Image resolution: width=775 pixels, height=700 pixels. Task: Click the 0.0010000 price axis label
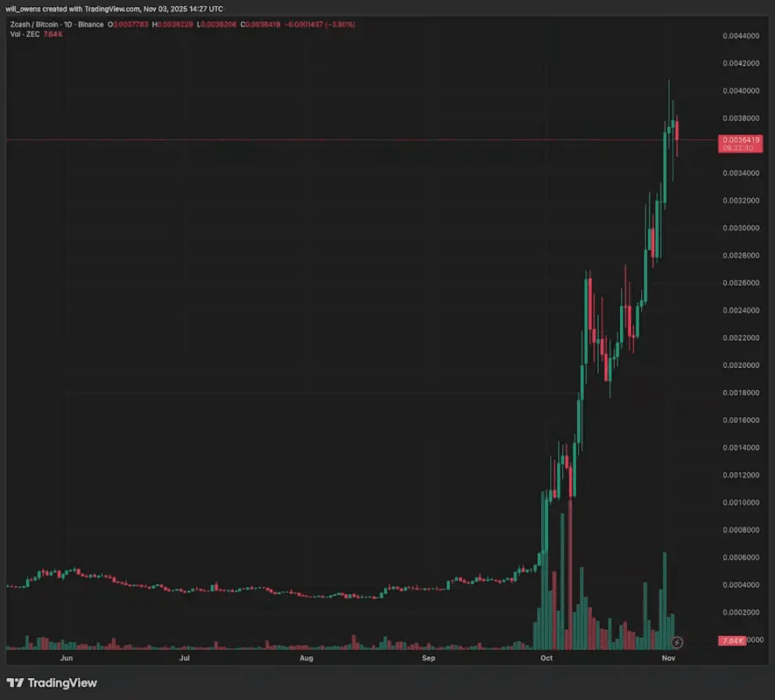(x=741, y=502)
